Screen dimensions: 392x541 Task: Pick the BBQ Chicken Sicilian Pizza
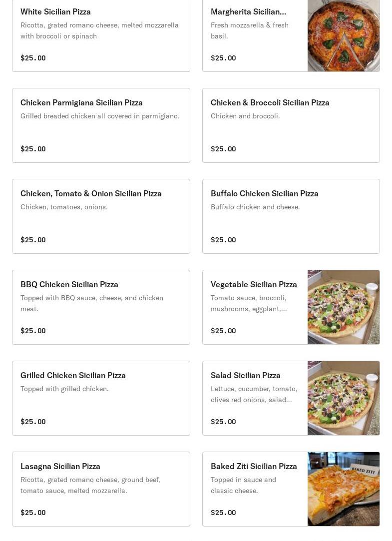click(69, 284)
